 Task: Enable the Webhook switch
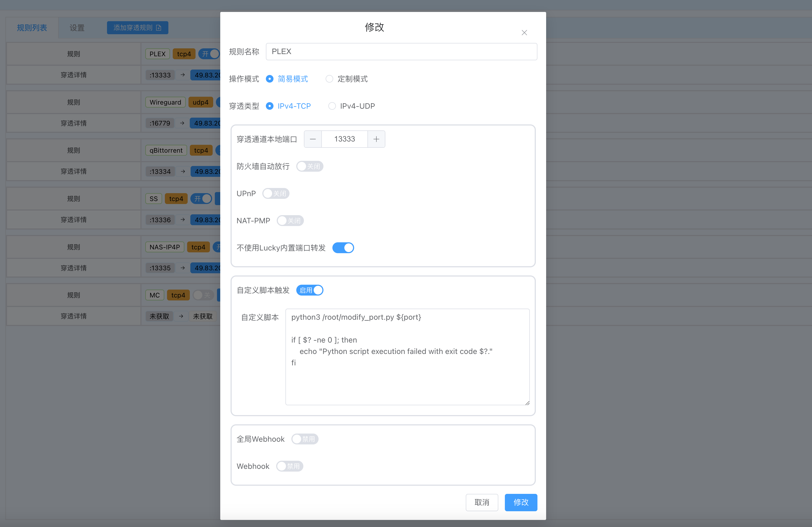coord(290,466)
